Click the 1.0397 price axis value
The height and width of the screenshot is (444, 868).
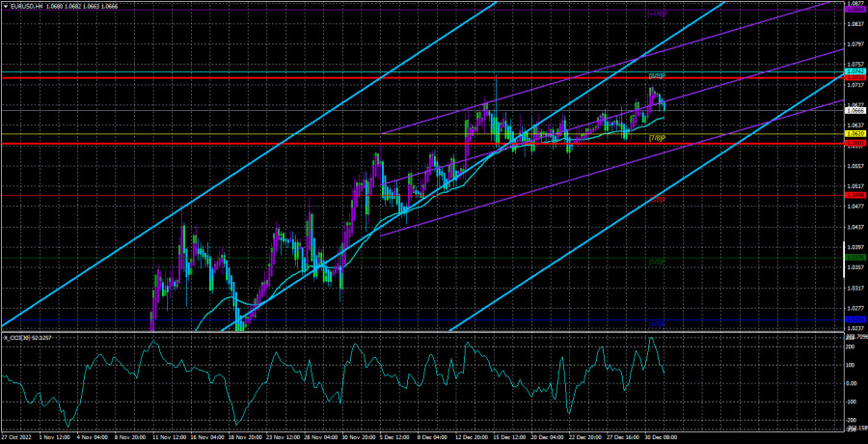[855, 247]
